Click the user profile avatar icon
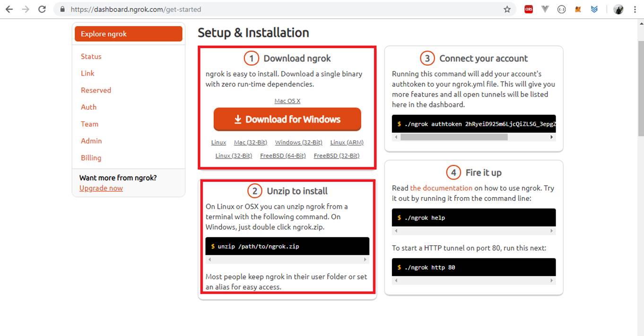Viewport: 644px width, 336px height. coord(618,9)
